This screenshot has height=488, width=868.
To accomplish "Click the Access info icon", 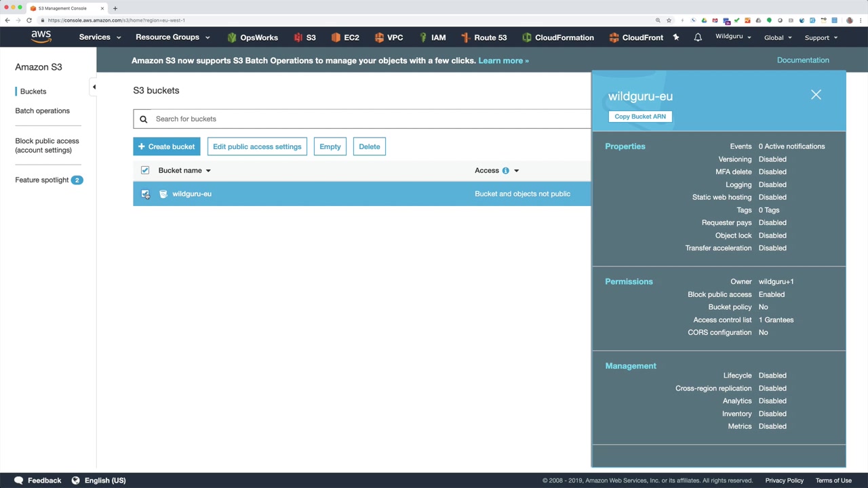I will coord(505,171).
